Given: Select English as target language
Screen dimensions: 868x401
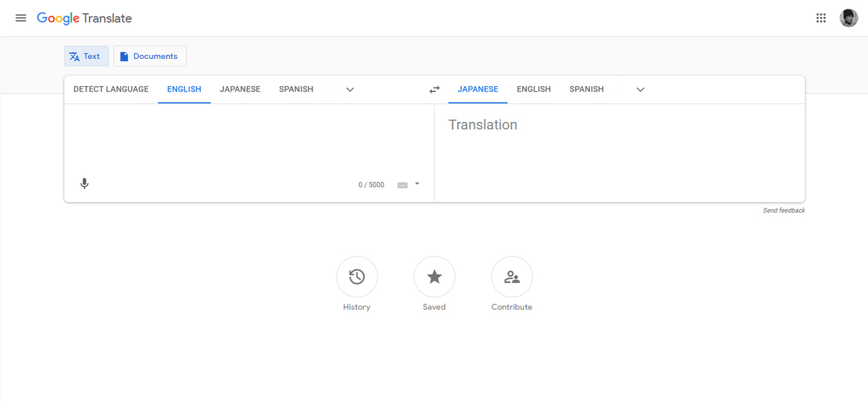Looking at the screenshot, I should tap(534, 89).
